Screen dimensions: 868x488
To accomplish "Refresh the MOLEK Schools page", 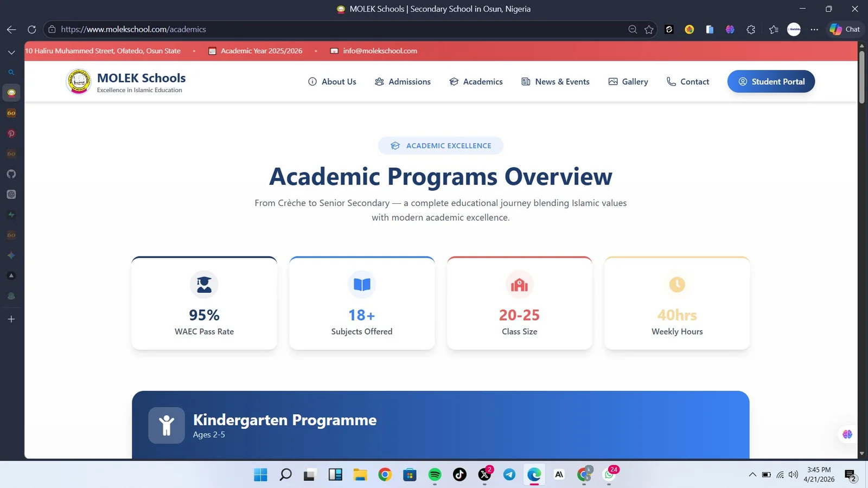I will click(x=31, y=29).
